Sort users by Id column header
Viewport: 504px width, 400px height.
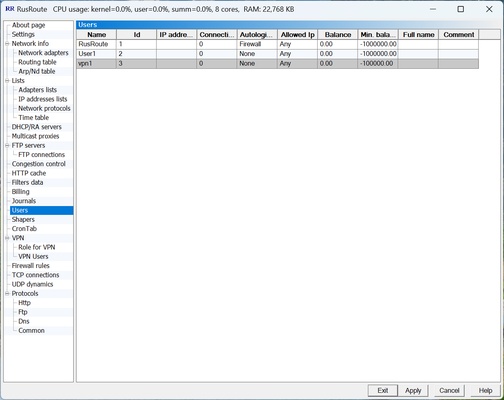[137, 35]
